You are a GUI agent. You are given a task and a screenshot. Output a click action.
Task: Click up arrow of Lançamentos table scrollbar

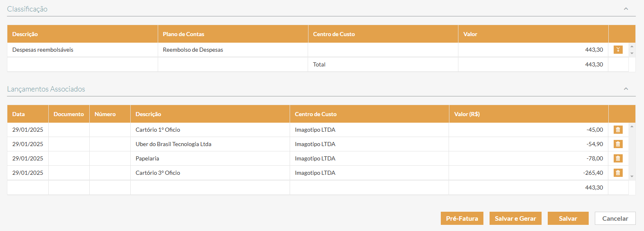632,126
